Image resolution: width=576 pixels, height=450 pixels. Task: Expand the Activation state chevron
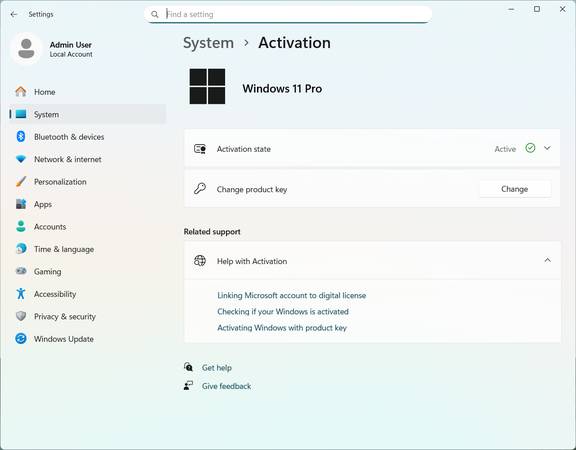click(x=547, y=148)
